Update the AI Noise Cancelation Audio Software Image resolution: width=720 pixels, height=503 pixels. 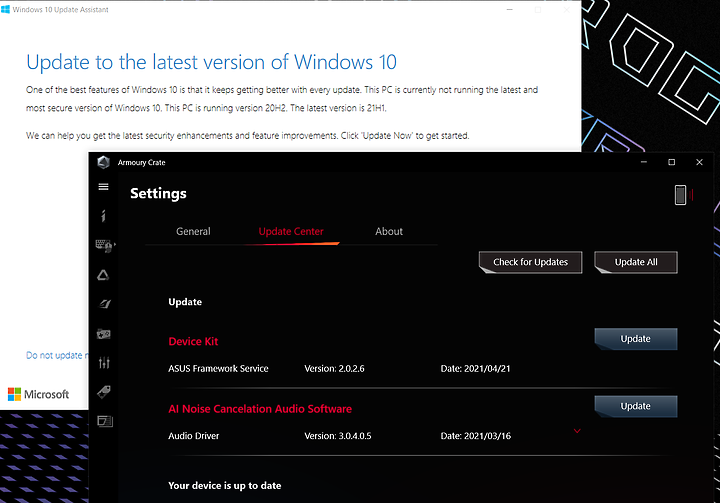click(636, 407)
